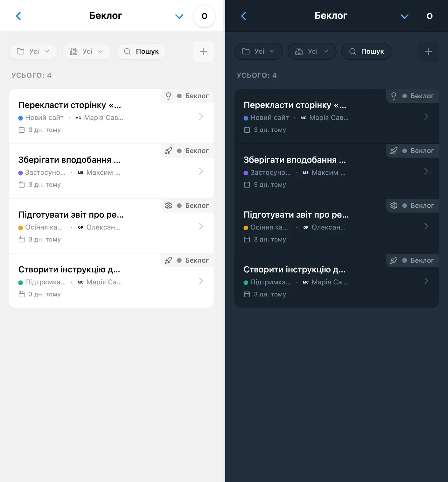Click assignee Олексан on Підготувати card, light panel
The width and height of the screenshot is (448, 482).
pos(103,227)
